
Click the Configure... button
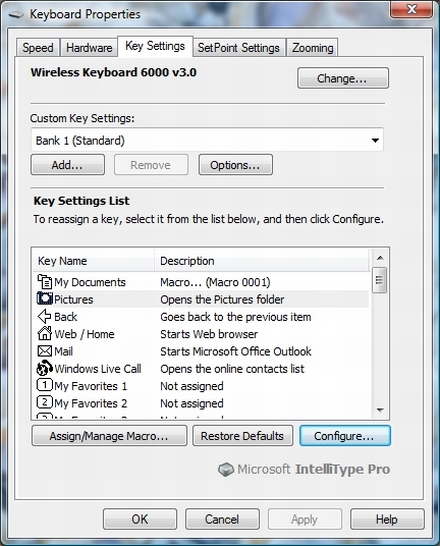[x=345, y=436]
